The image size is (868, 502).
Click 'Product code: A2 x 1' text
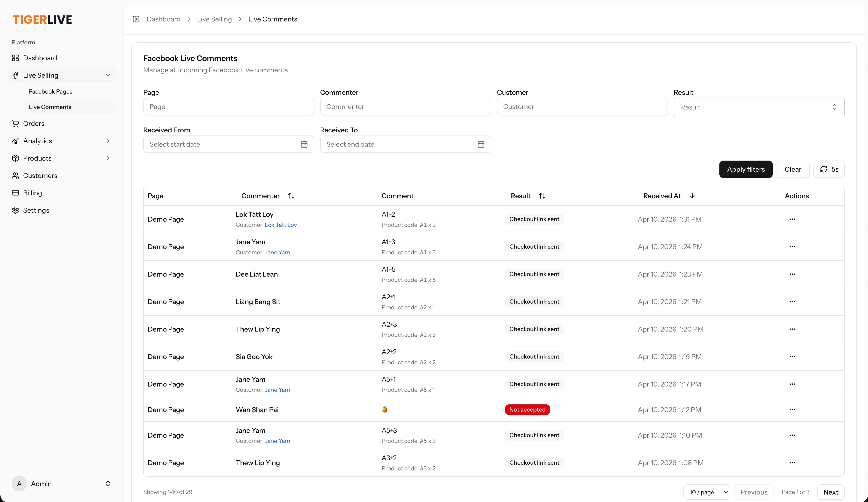(x=408, y=307)
